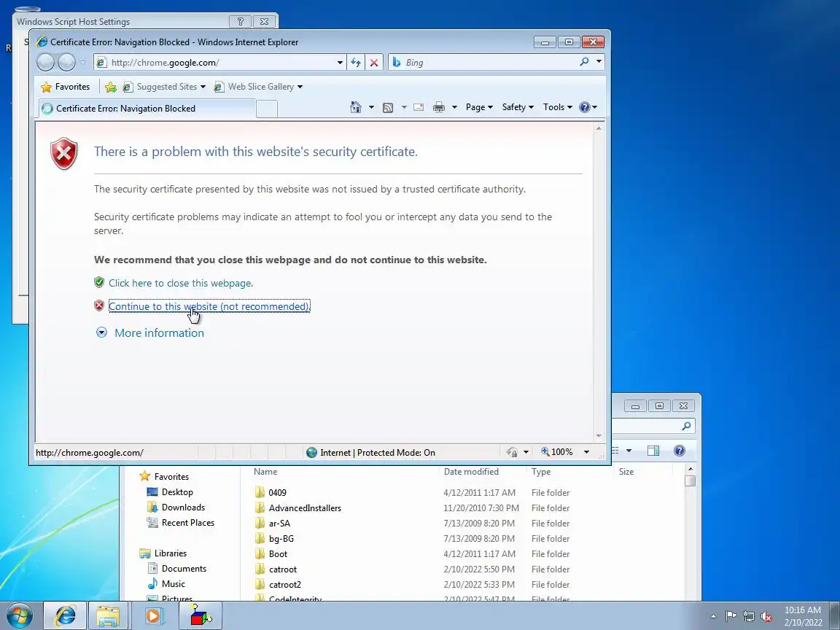
Task: Click the Print icon in command bar
Action: tap(439, 107)
